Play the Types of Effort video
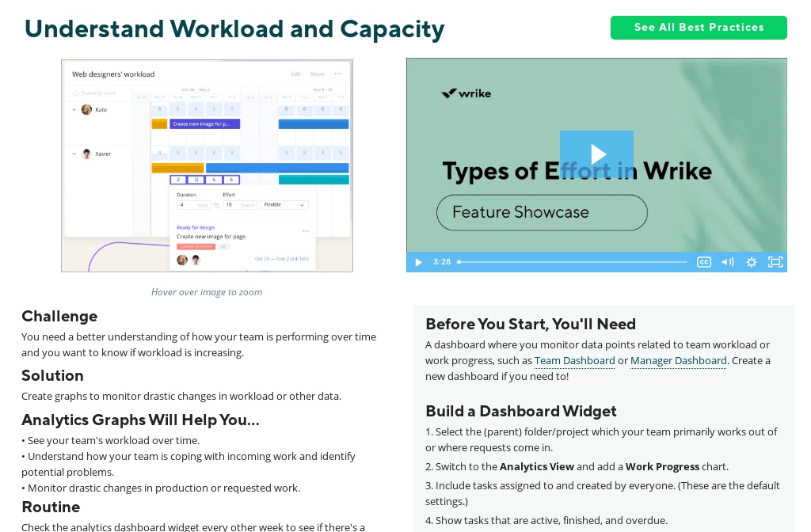The width and height of the screenshot is (811, 532). (596, 154)
